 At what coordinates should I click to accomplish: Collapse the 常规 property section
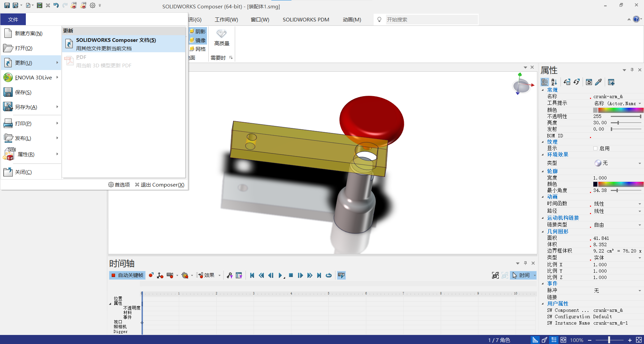(543, 90)
